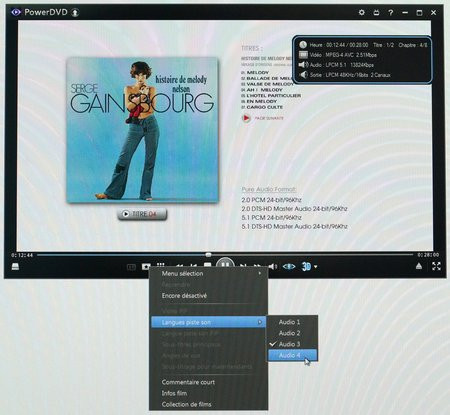Screen dimensions: 450x415
Task: Go back to the previous chapter
Action: [x=193, y=266]
